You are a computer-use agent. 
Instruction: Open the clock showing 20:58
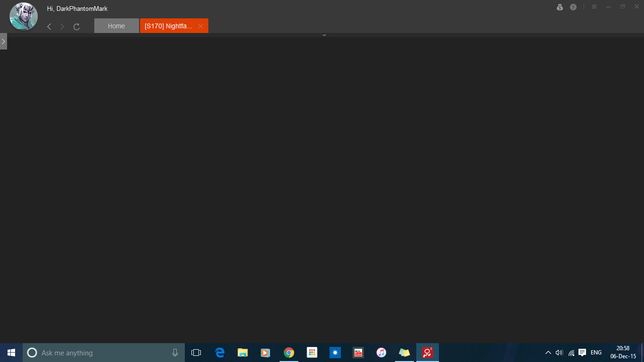[x=623, y=353]
